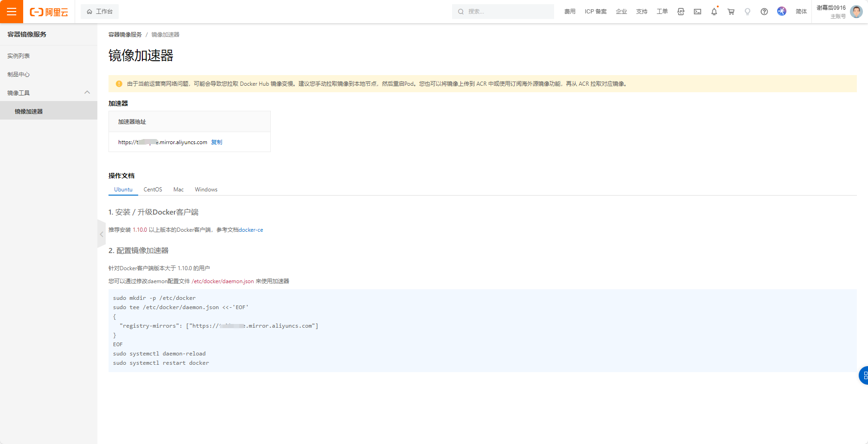Image resolution: width=868 pixels, height=444 pixels.
Task: Open the 费用 menu
Action: point(570,12)
